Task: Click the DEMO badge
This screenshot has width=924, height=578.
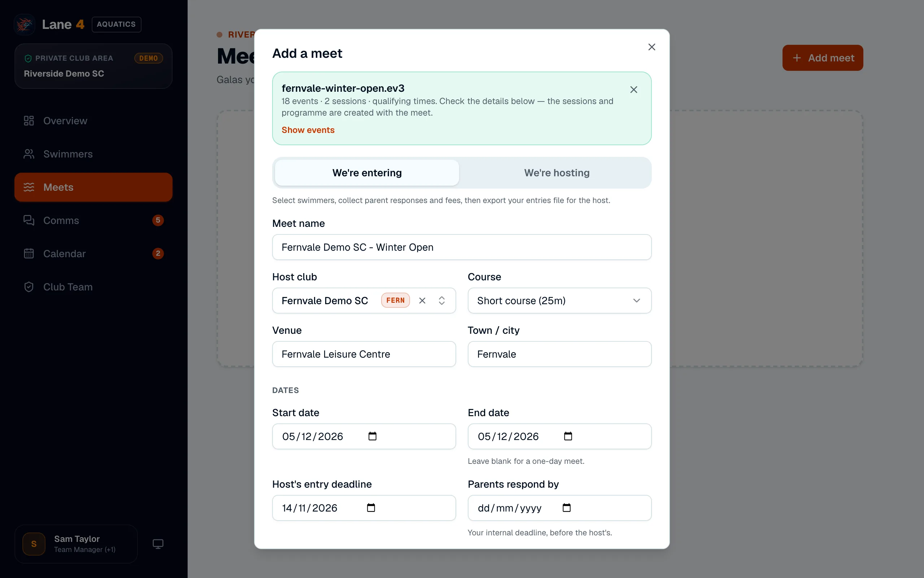Action: 148,58
